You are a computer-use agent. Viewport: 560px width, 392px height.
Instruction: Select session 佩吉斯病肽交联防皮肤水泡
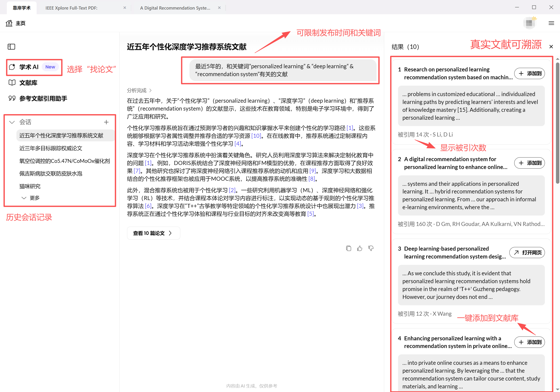[51, 173]
